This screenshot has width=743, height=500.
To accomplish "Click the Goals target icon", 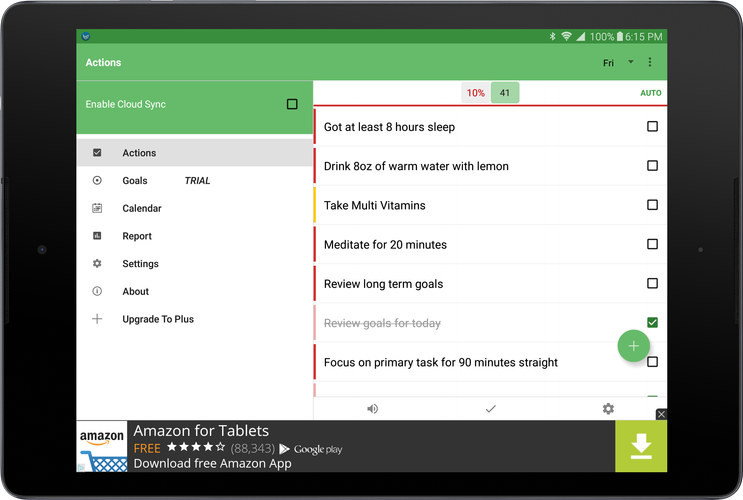I will tap(97, 181).
